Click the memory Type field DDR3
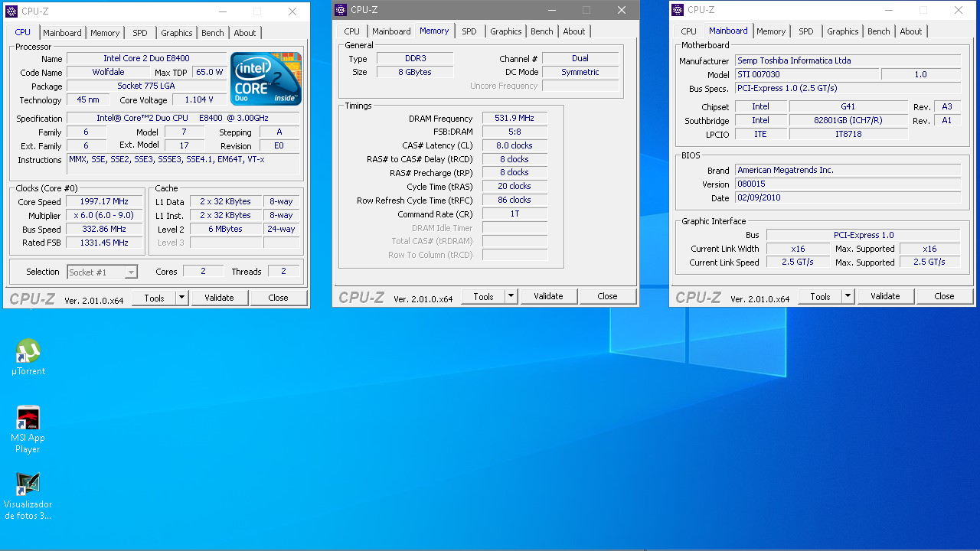Screen dimensions: 980x551 point(415,58)
